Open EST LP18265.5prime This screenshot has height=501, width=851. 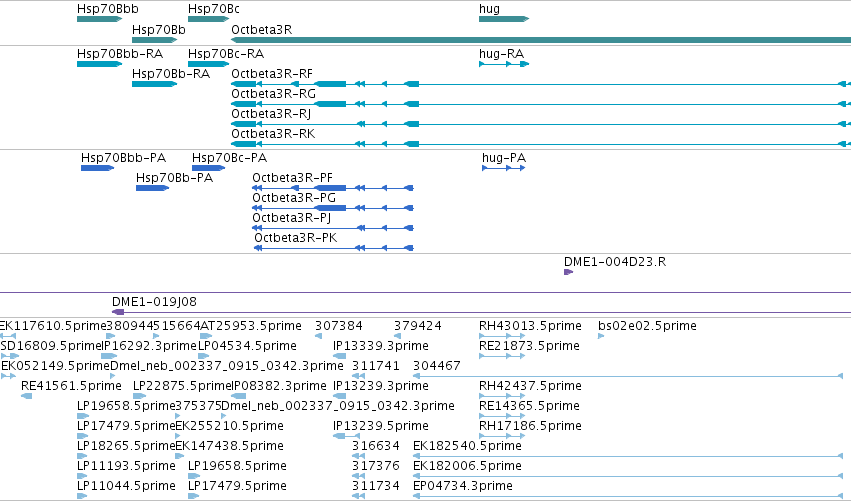(x=126, y=446)
